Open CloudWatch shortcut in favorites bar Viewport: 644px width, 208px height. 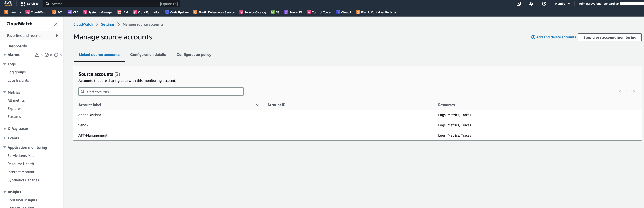click(37, 12)
